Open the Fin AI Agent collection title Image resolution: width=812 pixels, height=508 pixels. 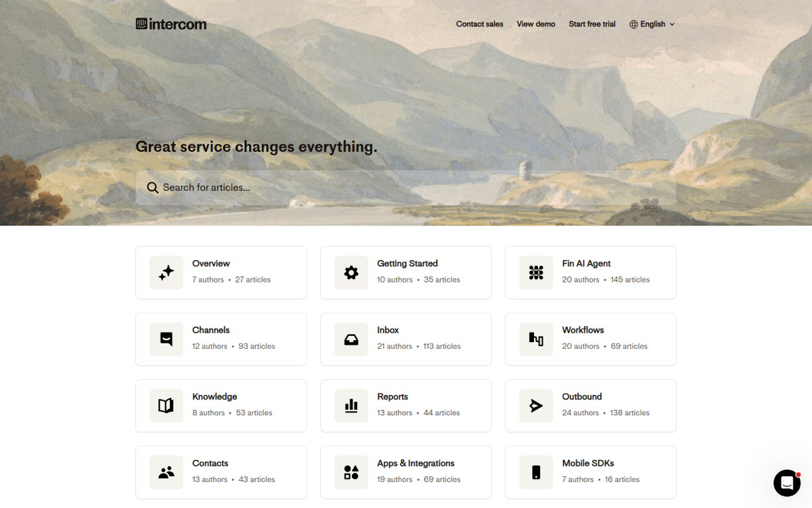point(586,263)
